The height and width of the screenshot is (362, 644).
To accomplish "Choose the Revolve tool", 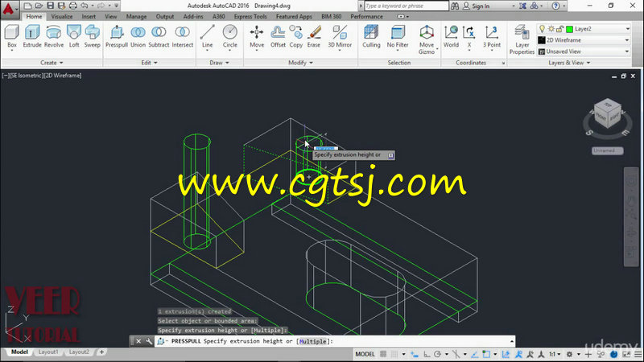I will click(x=54, y=36).
